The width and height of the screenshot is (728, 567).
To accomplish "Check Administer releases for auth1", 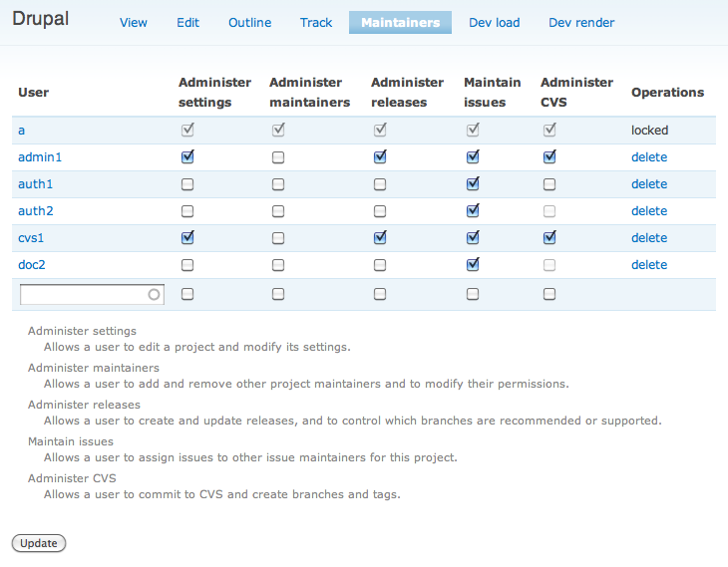I will tap(380, 184).
